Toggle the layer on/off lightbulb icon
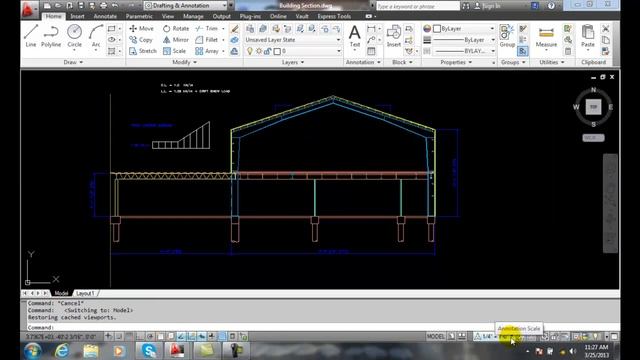Viewport: 640px width, 360px height. click(x=250, y=51)
